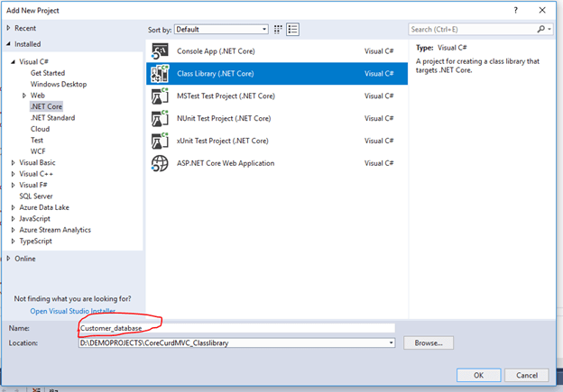Image resolution: width=563 pixels, height=392 pixels.
Task: Select the .NET Core category
Action: tap(46, 106)
